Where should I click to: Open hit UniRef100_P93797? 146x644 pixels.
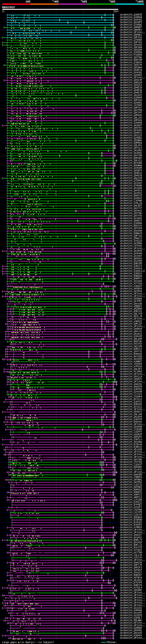click(131, 344)
